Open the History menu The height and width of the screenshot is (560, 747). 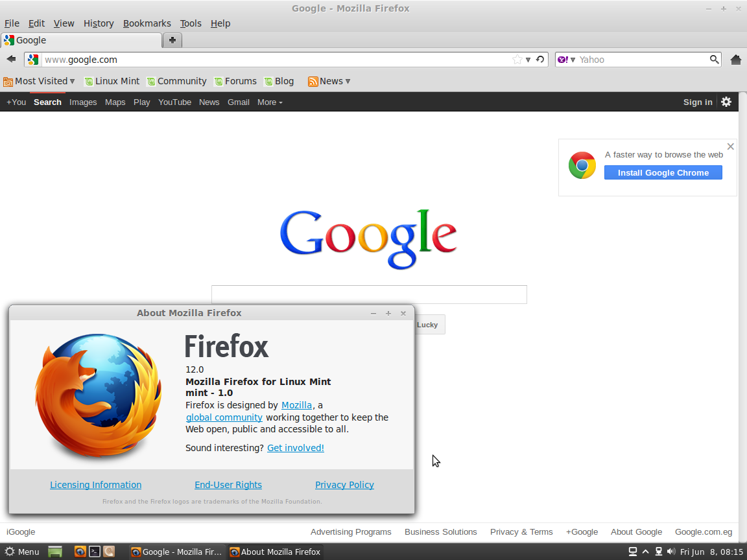[x=99, y=23]
